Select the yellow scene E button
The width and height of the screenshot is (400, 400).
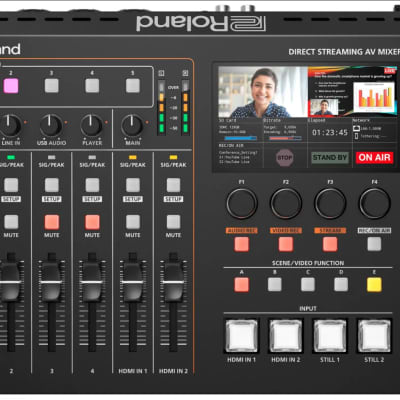[x=374, y=285]
